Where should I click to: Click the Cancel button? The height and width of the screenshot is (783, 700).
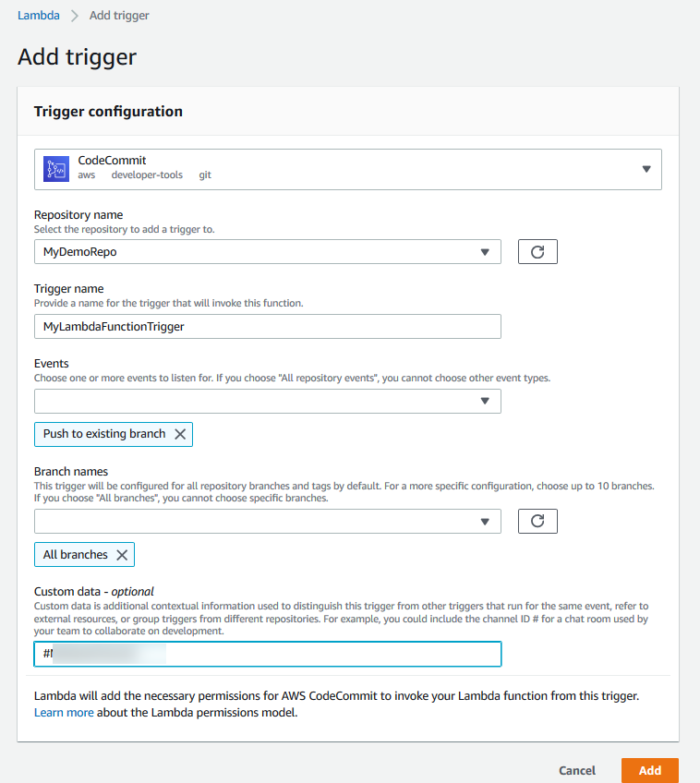tap(576, 770)
